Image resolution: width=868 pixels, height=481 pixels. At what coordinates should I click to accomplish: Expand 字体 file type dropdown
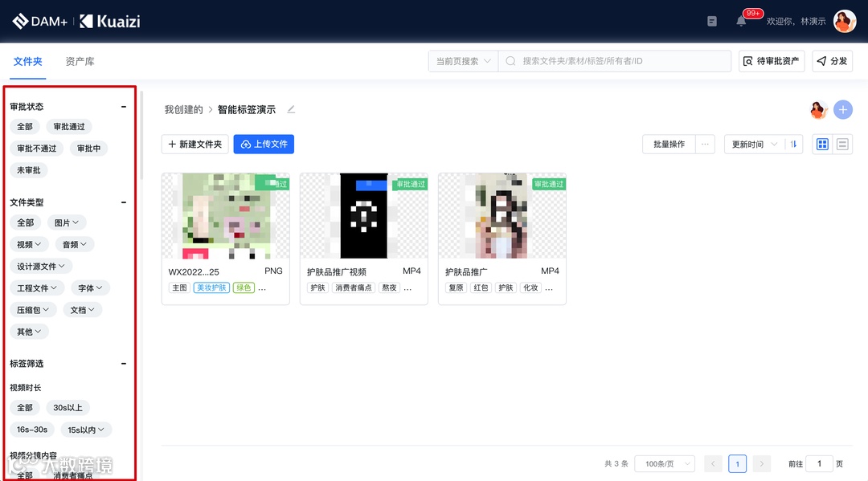pyautogui.click(x=90, y=288)
